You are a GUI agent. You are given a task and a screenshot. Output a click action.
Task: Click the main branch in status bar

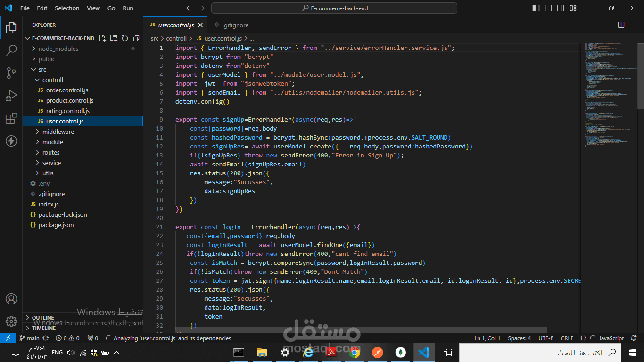click(29, 338)
